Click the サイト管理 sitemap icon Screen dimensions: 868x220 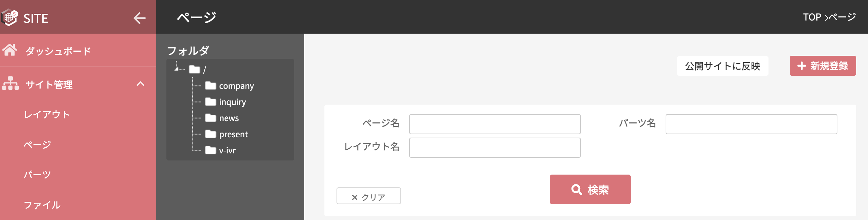(x=10, y=83)
